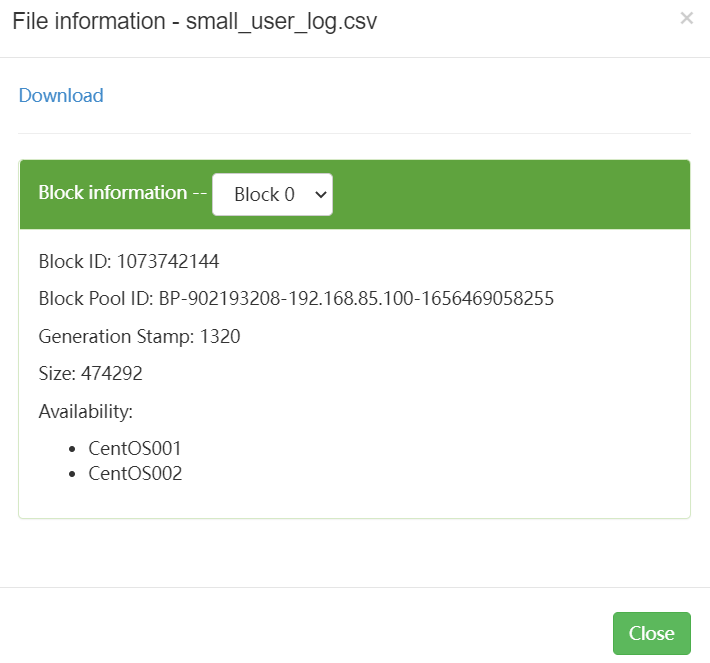Select the size value 474292

tap(112, 374)
